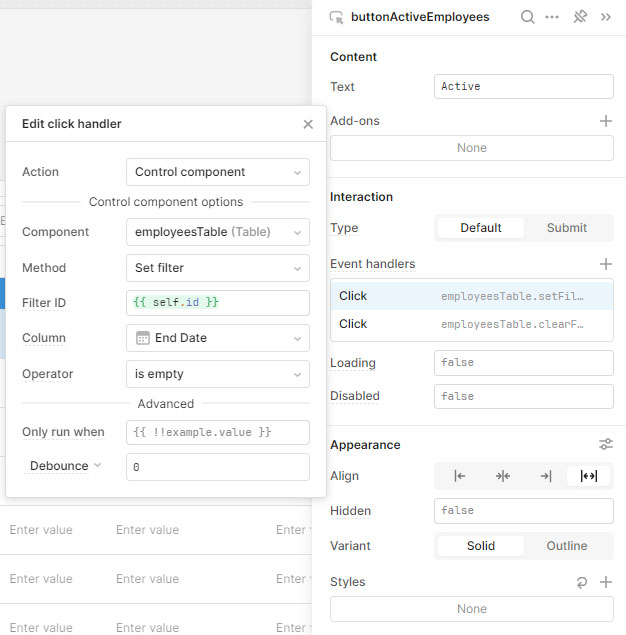Open Appearance settings sliders icon

coord(605,445)
